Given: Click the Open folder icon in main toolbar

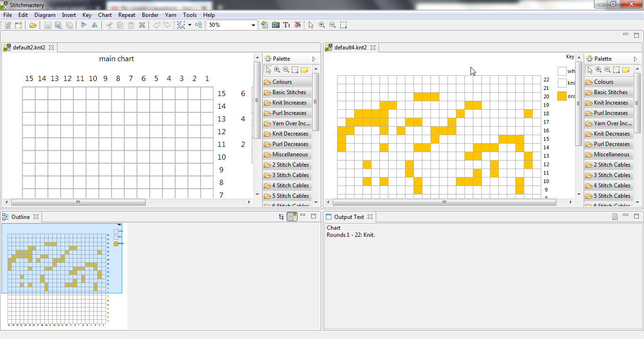Looking at the screenshot, I should pos(33,25).
